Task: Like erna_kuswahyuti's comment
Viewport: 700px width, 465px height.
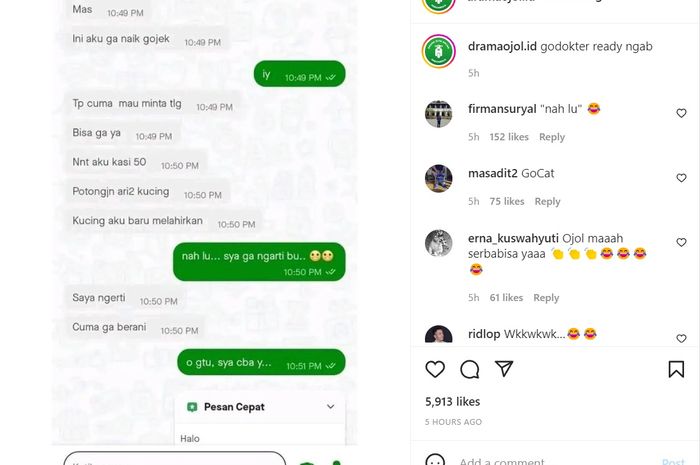Action: click(681, 242)
